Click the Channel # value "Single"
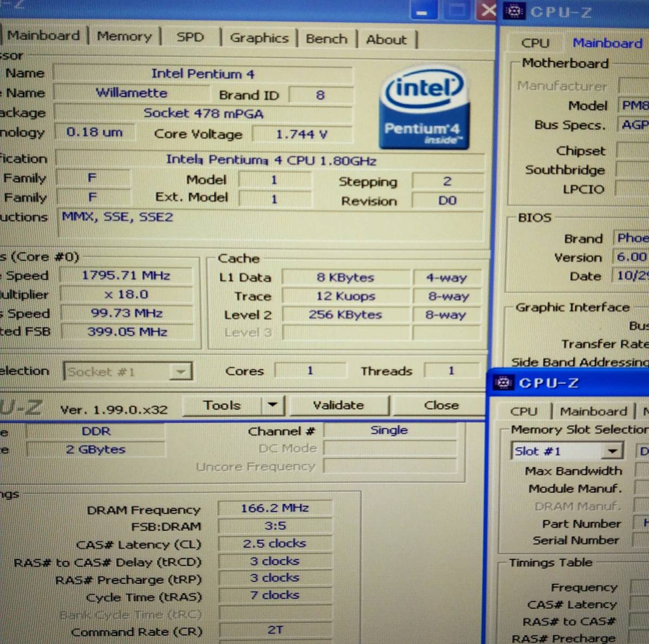649x644 pixels. coord(389,430)
